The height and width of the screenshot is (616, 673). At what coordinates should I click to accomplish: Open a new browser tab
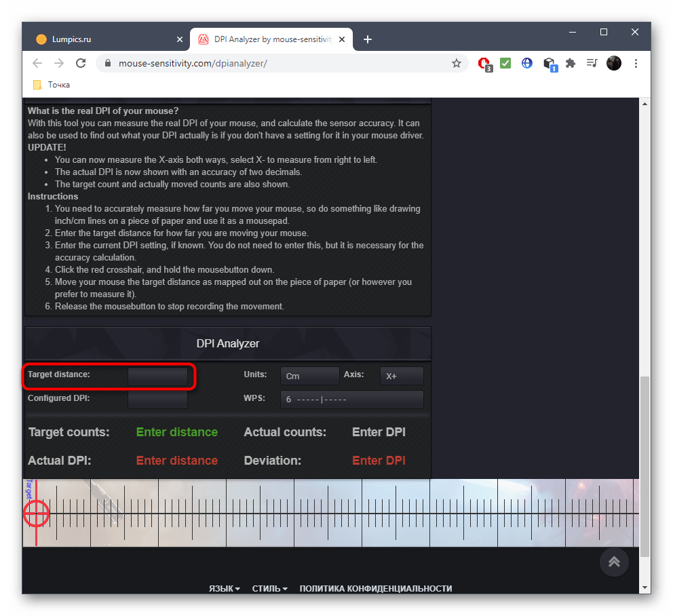[368, 39]
